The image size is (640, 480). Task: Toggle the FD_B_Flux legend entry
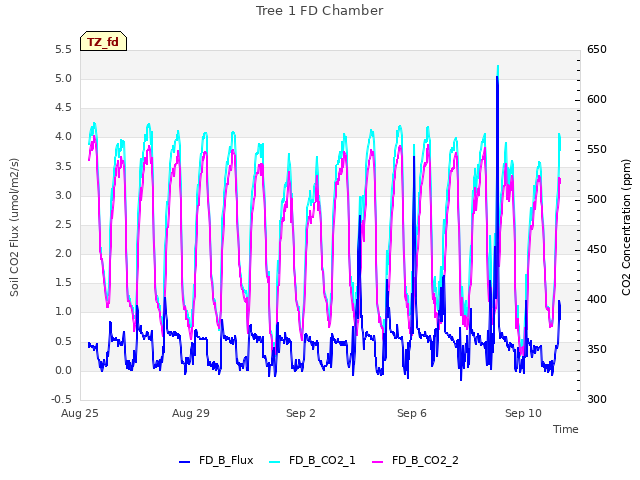(216, 460)
